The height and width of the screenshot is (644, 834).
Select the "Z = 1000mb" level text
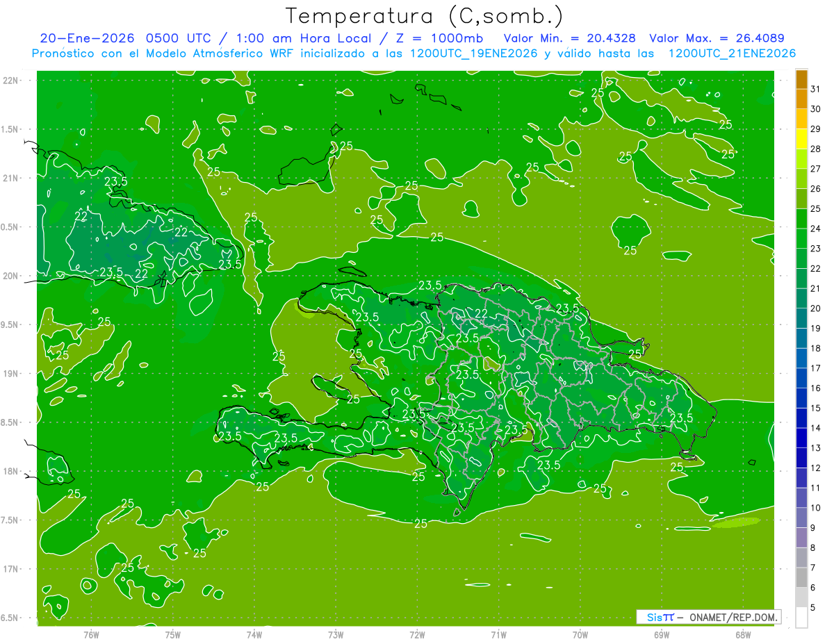(x=441, y=38)
